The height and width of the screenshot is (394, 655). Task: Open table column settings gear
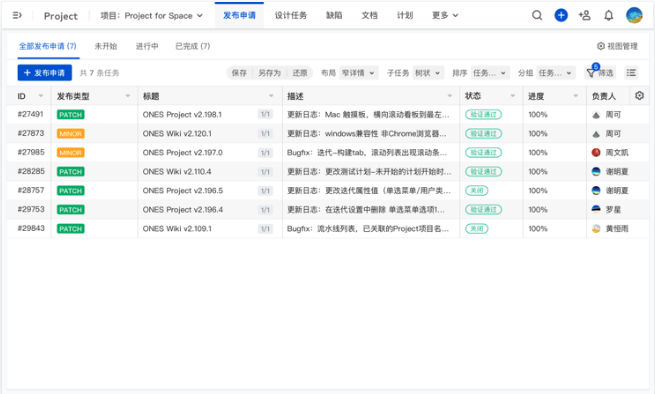point(639,96)
